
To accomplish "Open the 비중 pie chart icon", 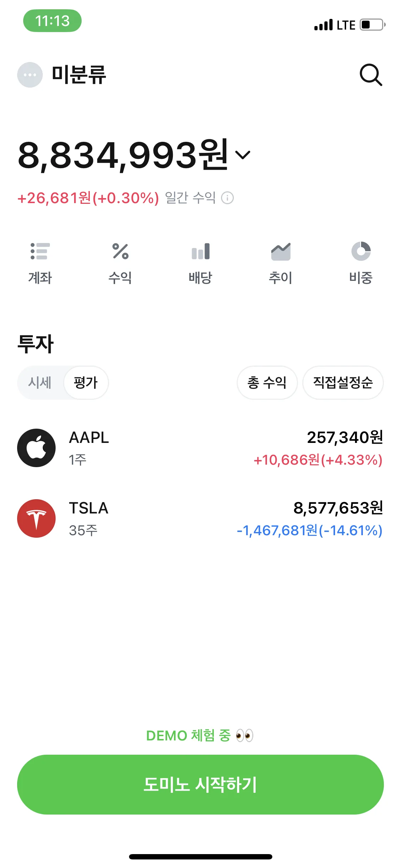I will coord(361,251).
